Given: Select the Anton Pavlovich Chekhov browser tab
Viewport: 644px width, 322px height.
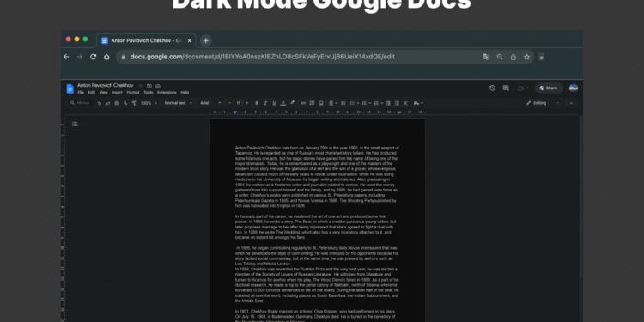Looking at the screenshot, I should pos(146,40).
